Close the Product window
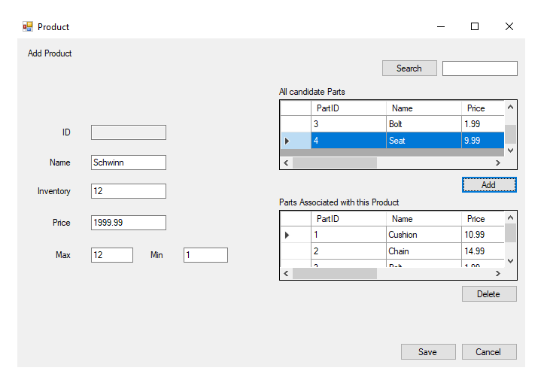The height and width of the screenshot is (392, 550). tap(509, 26)
